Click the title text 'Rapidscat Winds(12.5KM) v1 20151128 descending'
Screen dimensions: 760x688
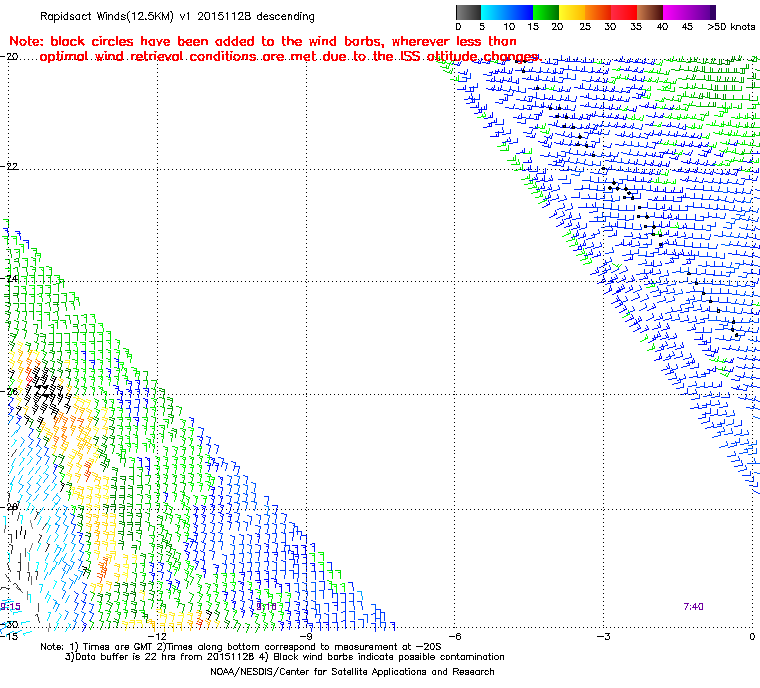pos(177,16)
